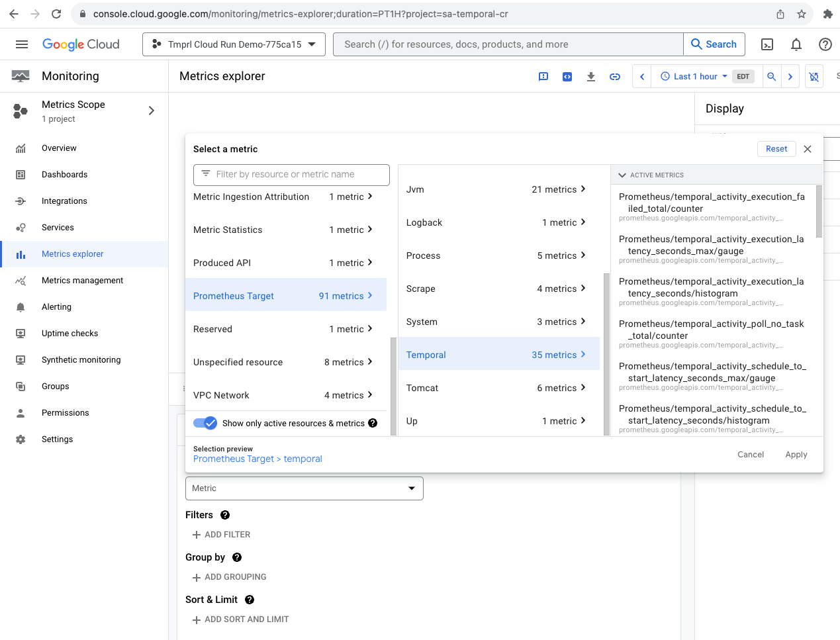Open Alerting in the sidebar

(x=84, y=307)
